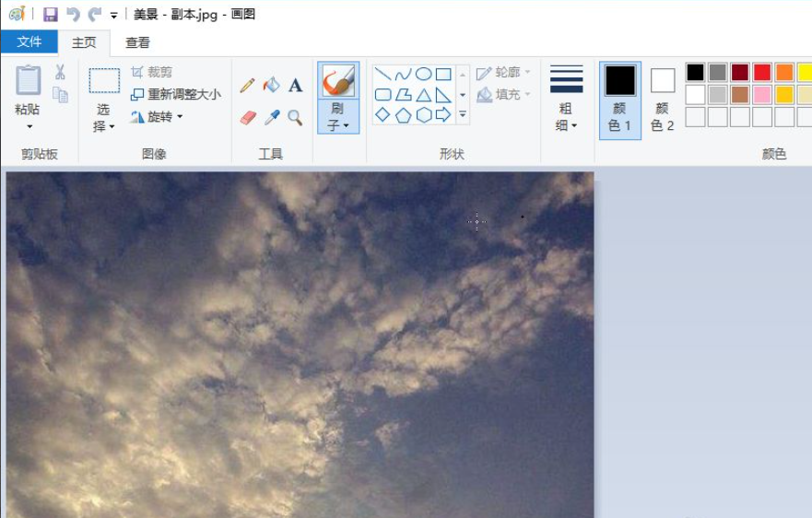
Task: Pick the red color swatch
Action: pos(761,73)
